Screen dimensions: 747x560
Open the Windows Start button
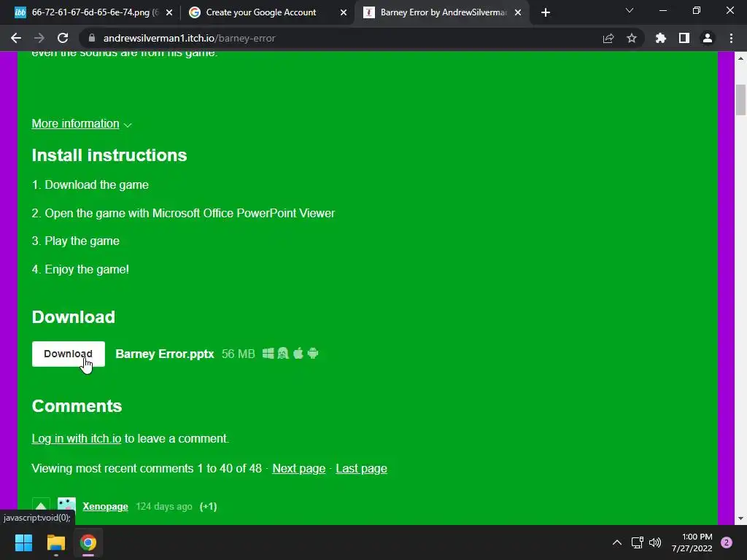(x=23, y=542)
